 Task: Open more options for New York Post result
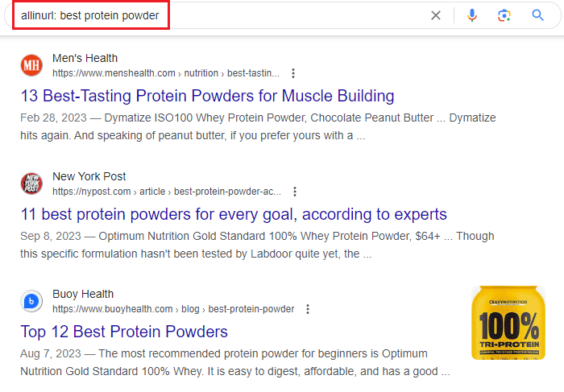(295, 192)
